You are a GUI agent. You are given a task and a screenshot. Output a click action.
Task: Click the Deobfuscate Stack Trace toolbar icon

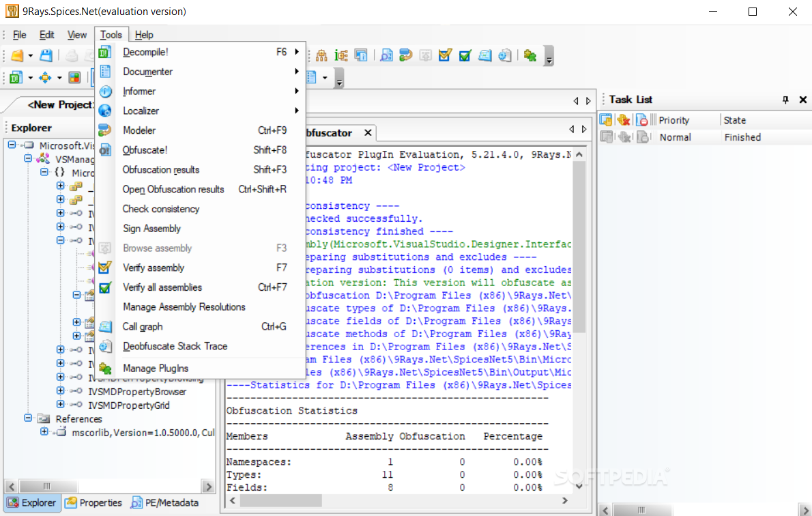(504, 55)
